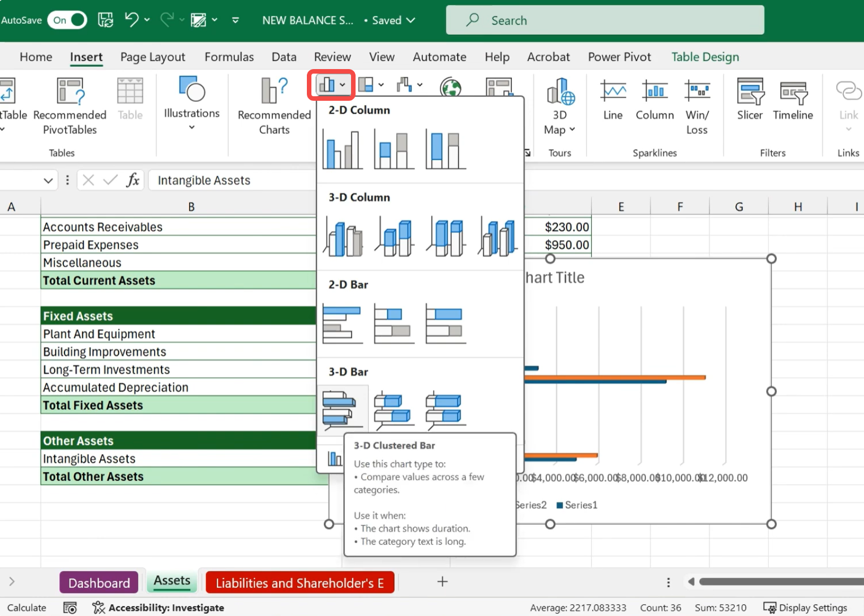Select the 2-D 100% Stacked Column chart
This screenshot has width=864, height=616.
pyautogui.click(x=446, y=149)
